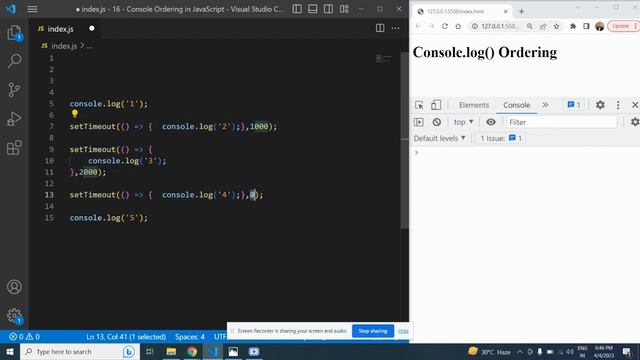Image resolution: width=640 pixels, height=360 pixels.
Task: Open a new Chrome tab
Action: 521,11
